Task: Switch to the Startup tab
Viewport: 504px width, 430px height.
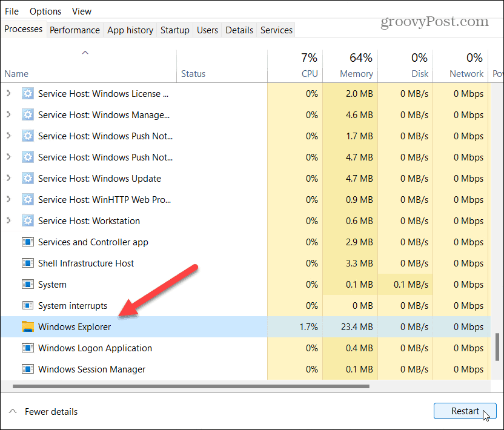Action: (x=175, y=30)
